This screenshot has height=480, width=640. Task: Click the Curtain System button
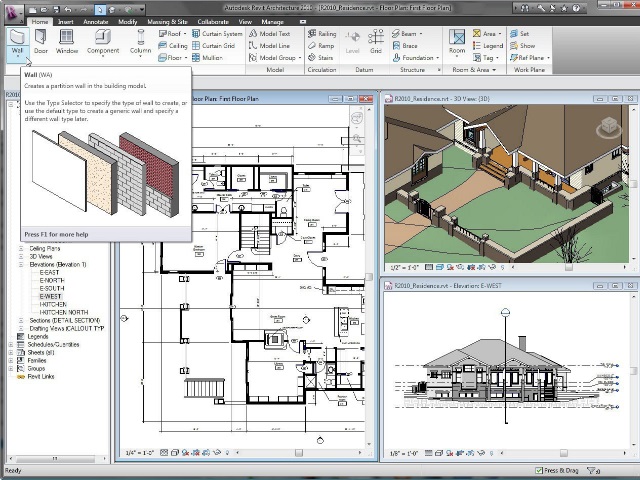click(217, 33)
